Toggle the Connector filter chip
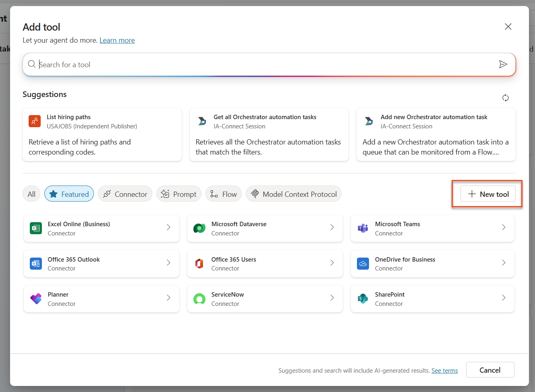Screen dimensions: 535x392 [x=125, y=194]
